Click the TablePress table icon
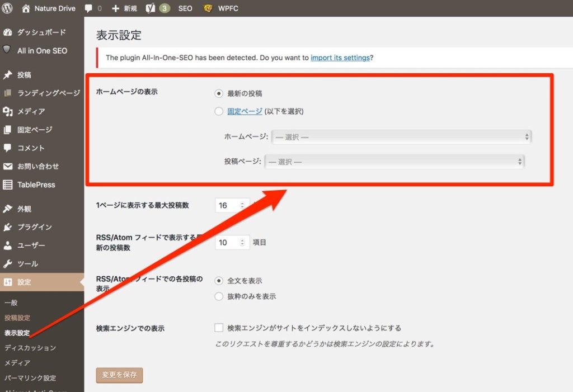573x392 pixels. (8, 185)
